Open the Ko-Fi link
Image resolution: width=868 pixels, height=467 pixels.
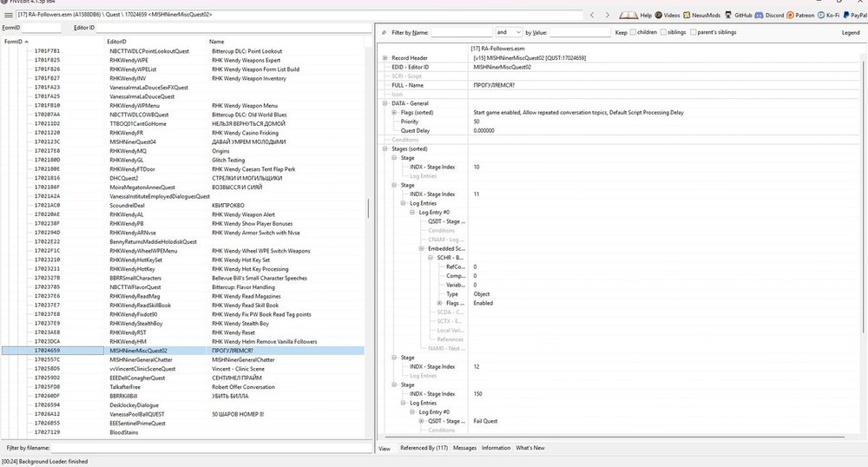(828, 15)
